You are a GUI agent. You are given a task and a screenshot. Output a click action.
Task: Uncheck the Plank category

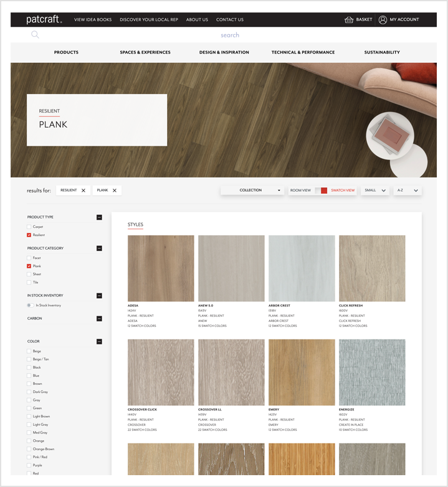point(29,266)
